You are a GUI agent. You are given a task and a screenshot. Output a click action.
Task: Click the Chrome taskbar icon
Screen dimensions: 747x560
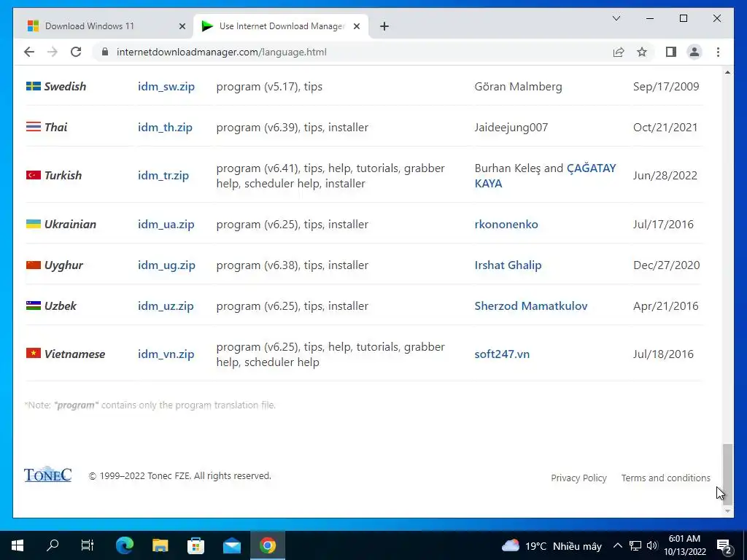[x=268, y=545]
